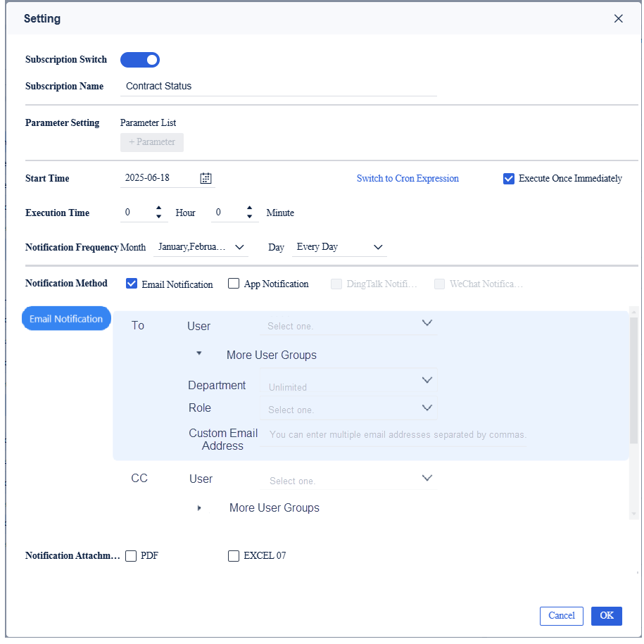Close the Setting dialog with the X
This screenshot has width=644, height=644.
coord(618,18)
